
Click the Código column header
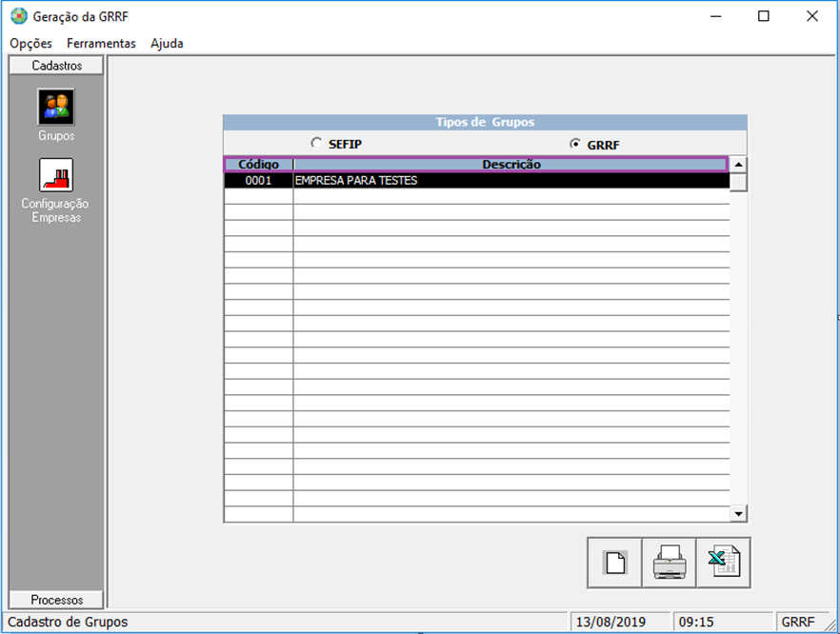click(x=259, y=165)
